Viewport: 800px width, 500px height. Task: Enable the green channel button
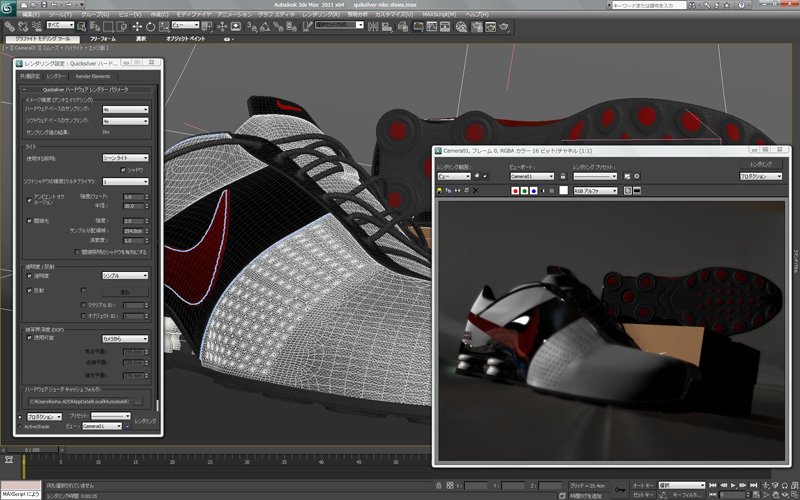525,189
